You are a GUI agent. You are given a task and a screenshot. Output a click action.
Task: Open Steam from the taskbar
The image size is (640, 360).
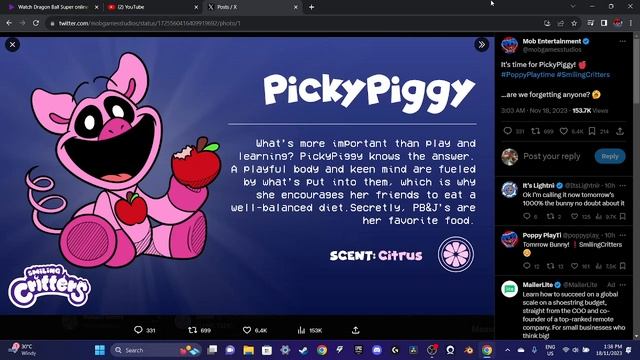click(x=303, y=350)
